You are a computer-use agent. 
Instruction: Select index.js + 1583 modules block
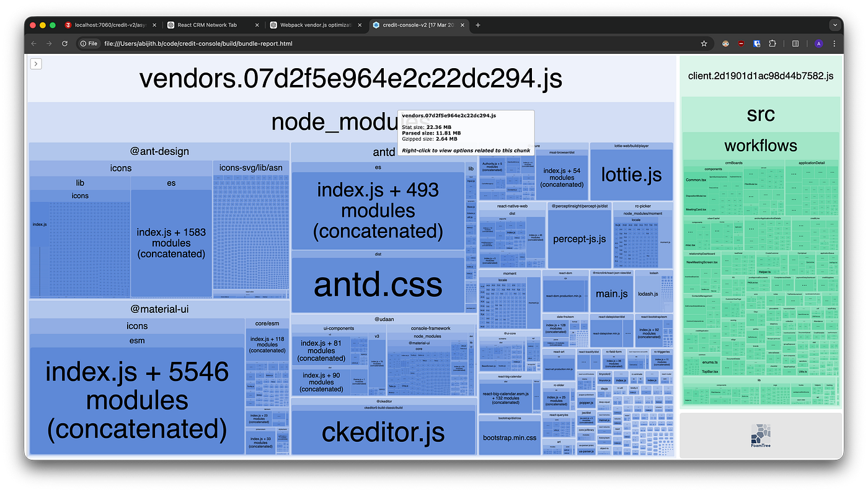[x=171, y=242]
